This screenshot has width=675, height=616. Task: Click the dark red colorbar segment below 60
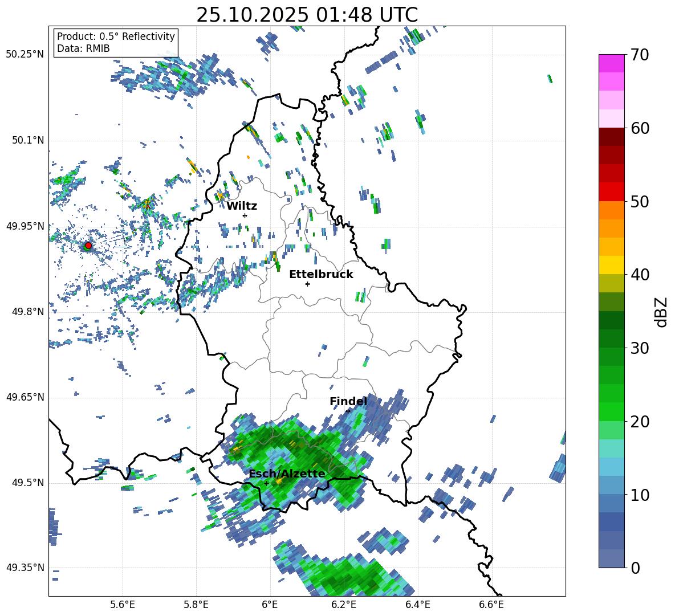tap(611, 137)
